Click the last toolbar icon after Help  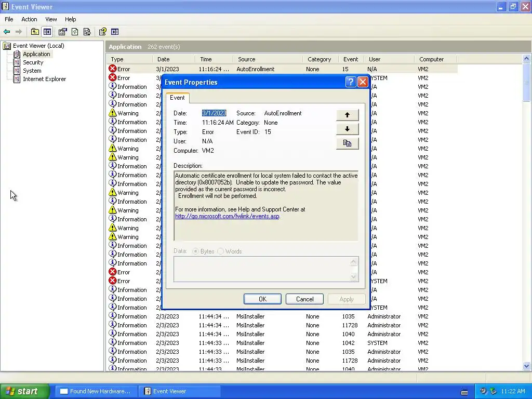point(115,32)
